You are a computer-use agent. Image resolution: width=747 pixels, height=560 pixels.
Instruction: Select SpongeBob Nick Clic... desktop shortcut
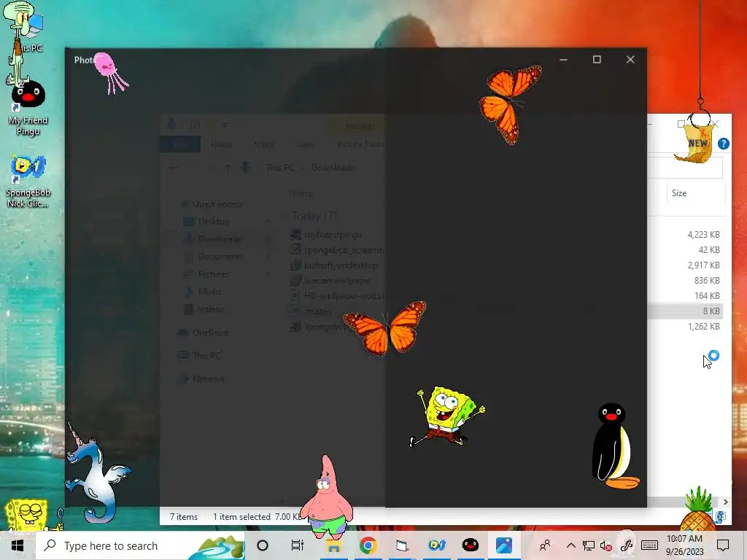[28, 181]
